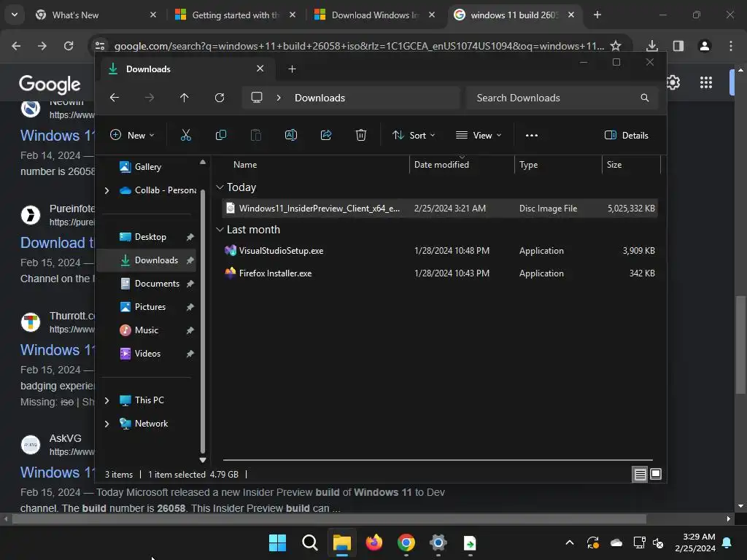Open taskbar Search magnifier
The image size is (747, 560).
[309, 542]
